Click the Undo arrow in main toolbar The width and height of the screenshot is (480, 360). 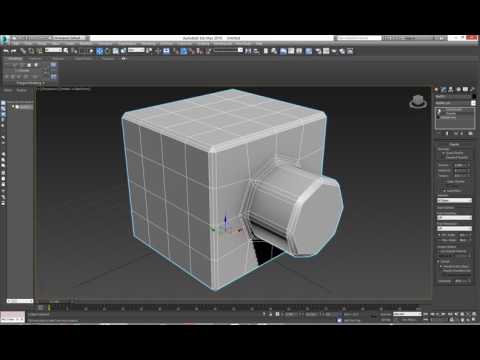[x=6, y=51]
